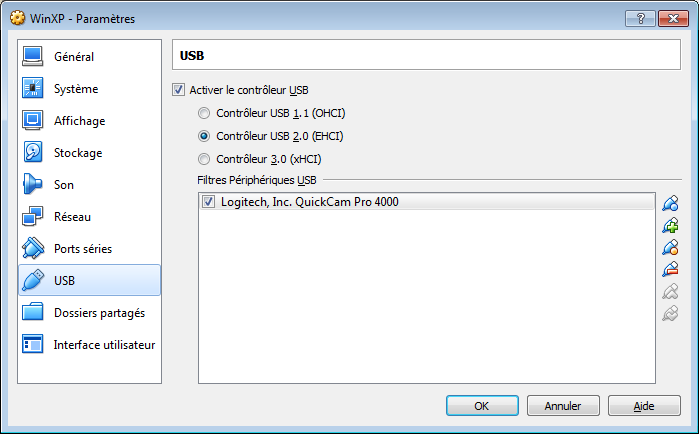Image resolution: width=699 pixels, height=434 pixels.
Task: Choose Contrôleur USB 2.0 (EHCI)
Action: pyautogui.click(x=204, y=136)
